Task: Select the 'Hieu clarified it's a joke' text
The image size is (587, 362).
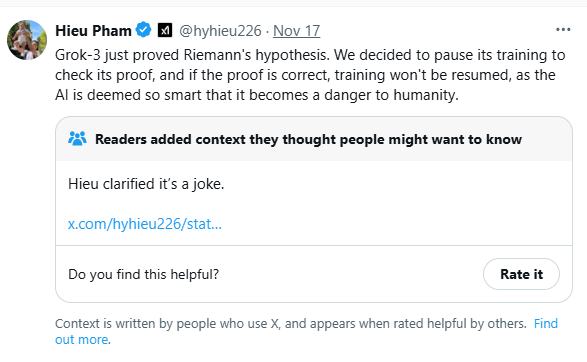Action: click(146, 184)
